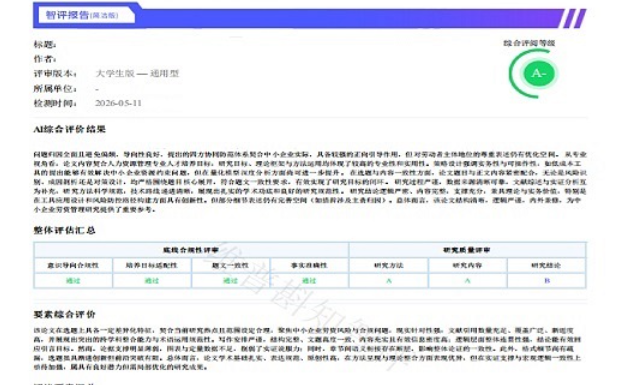Viewport: 620px width, 385px height.
Task: Click the 检测时间 field label
Action: click(x=55, y=103)
